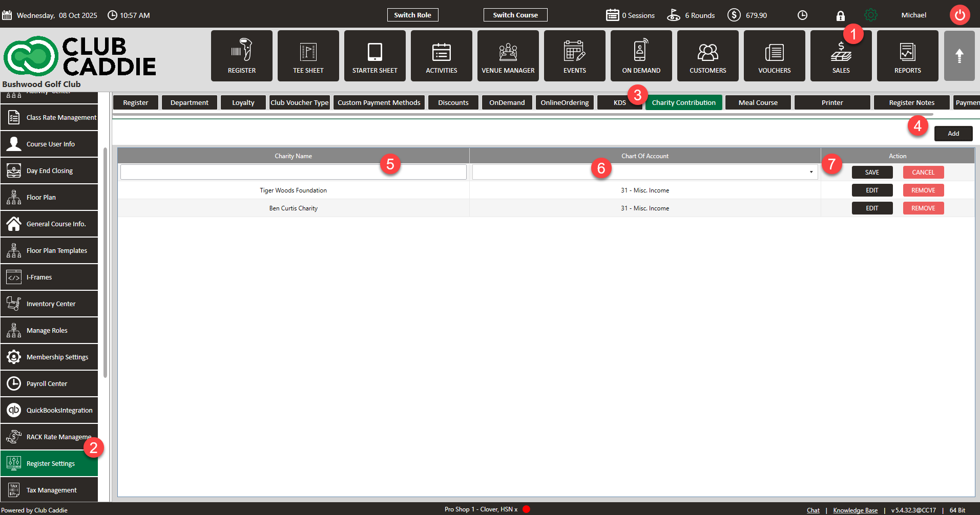Screen dimensions: 980x515
Task: Switch to the Discounts tab
Action: [453, 102]
